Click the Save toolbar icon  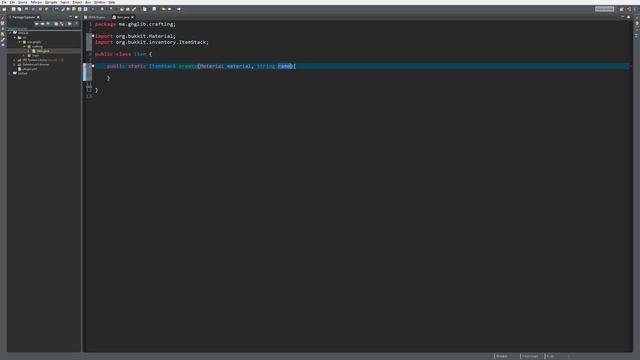point(13,9)
